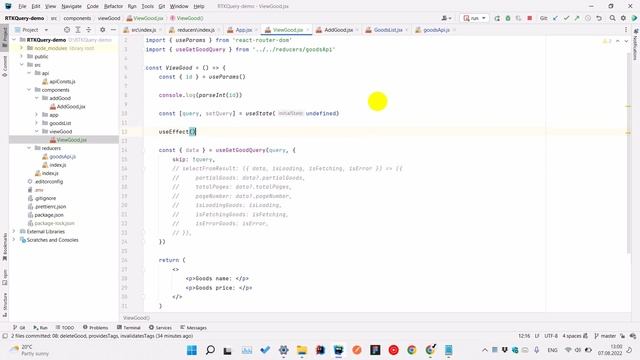Select .prettierrc.json in project tree
640x360 pixels.
click(x=50, y=207)
